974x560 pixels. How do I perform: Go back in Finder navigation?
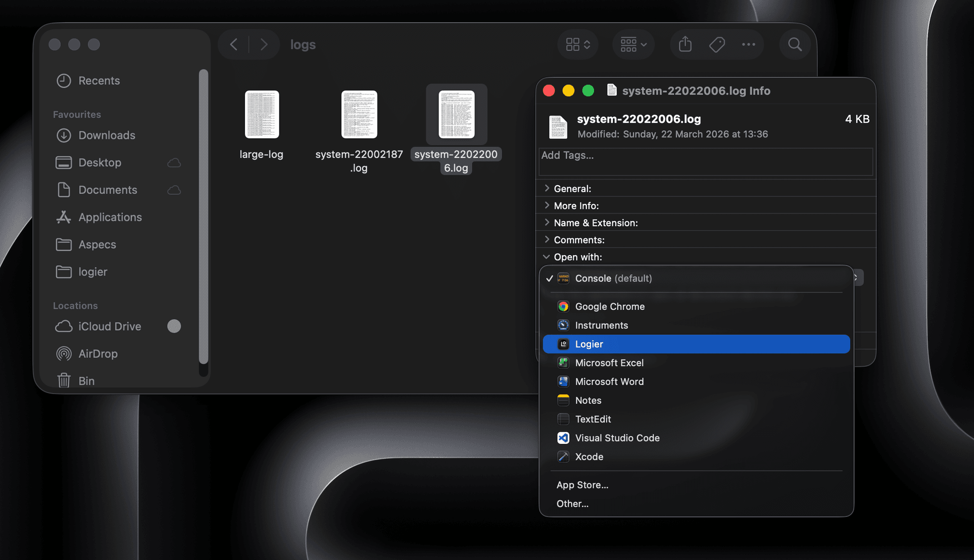(x=234, y=45)
